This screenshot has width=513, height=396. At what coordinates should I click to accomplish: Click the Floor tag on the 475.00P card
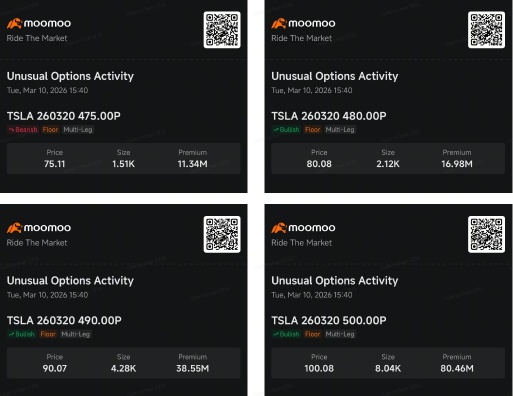point(50,130)
